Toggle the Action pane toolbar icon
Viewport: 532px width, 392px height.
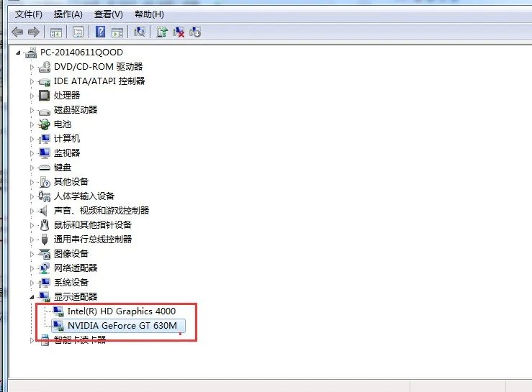click(117, 32)
